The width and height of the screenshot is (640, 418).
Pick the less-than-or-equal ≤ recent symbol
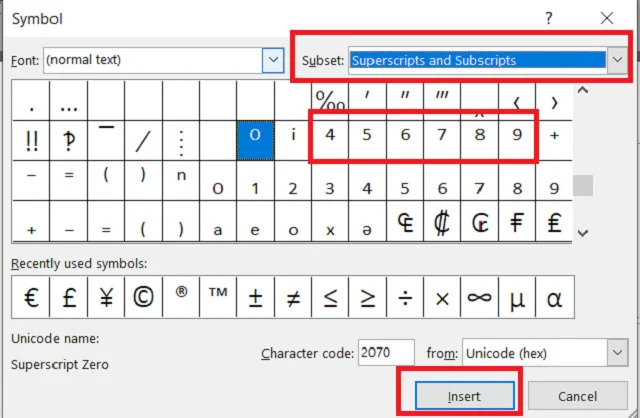tap(330, 297)
